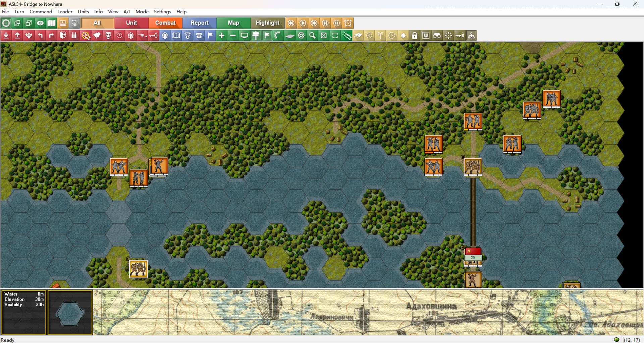Click the turn-left arrow icon
The width and height of the screenshot is (644, 343).
[40, 36]
